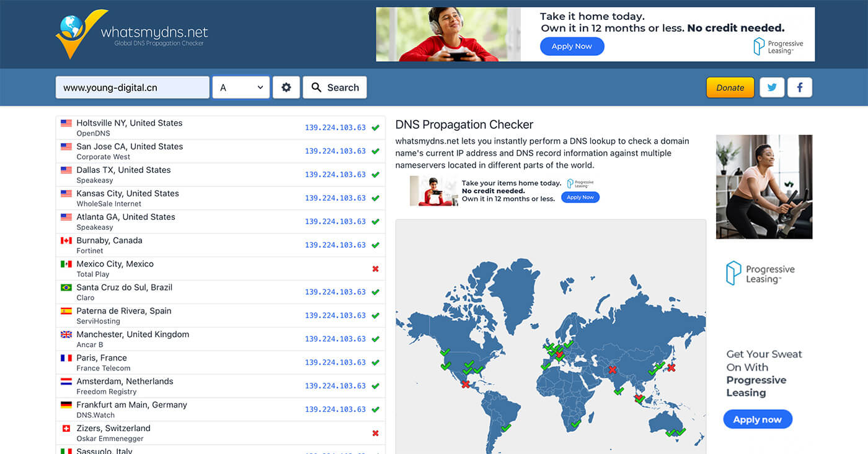The height and width of the screenshot is (454, 868).
Task: Click the Twitter share icon
Action: coord(772,87)
